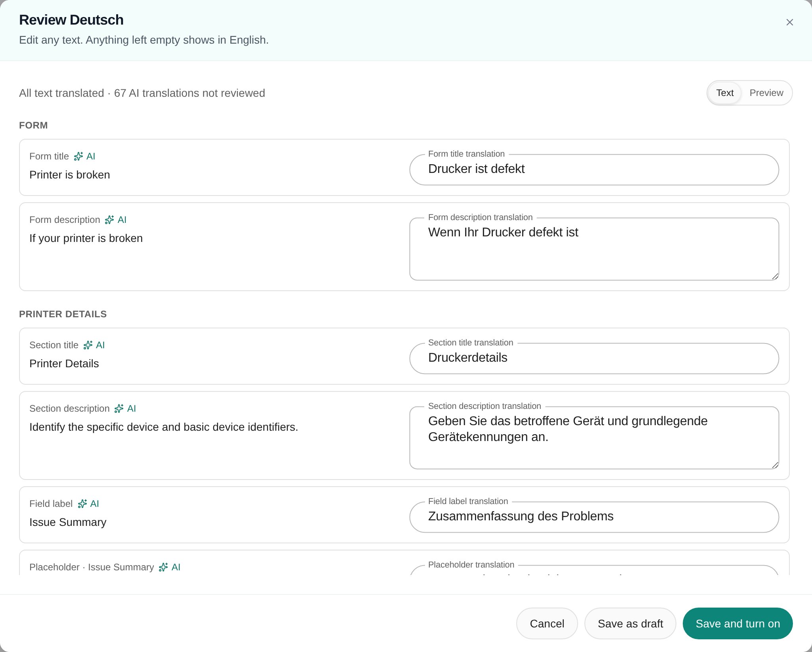Click the AI sparkle icon beside Form title
The height and width of the screenshot is (652, 812).
79,156
